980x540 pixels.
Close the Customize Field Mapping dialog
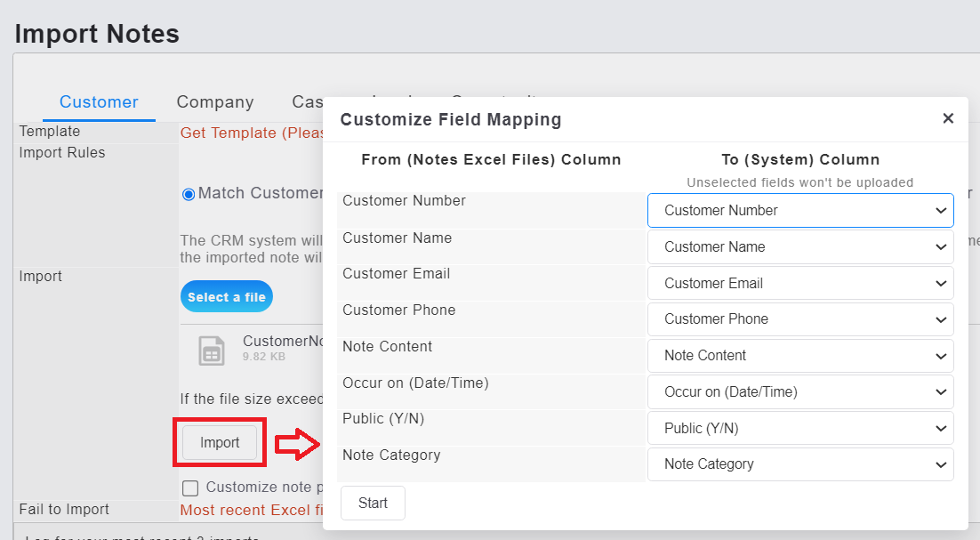(948, 118)
